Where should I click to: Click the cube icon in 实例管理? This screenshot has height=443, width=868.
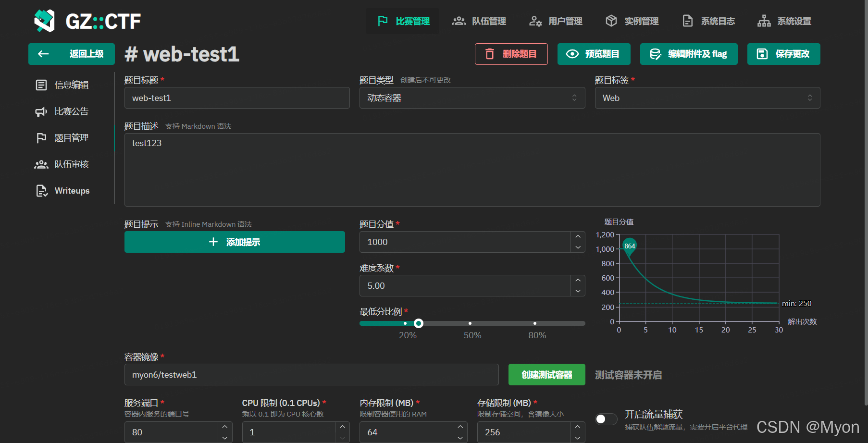(611, 21)
